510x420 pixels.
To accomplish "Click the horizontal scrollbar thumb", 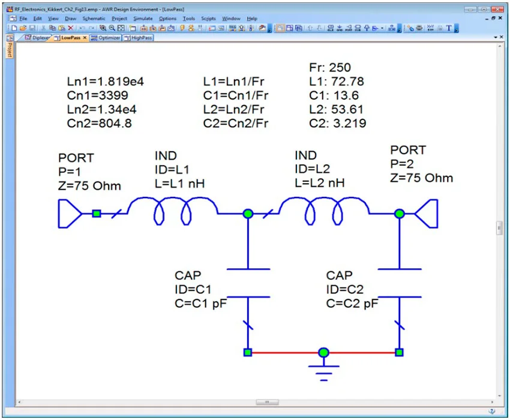I will tap(267, 402).
